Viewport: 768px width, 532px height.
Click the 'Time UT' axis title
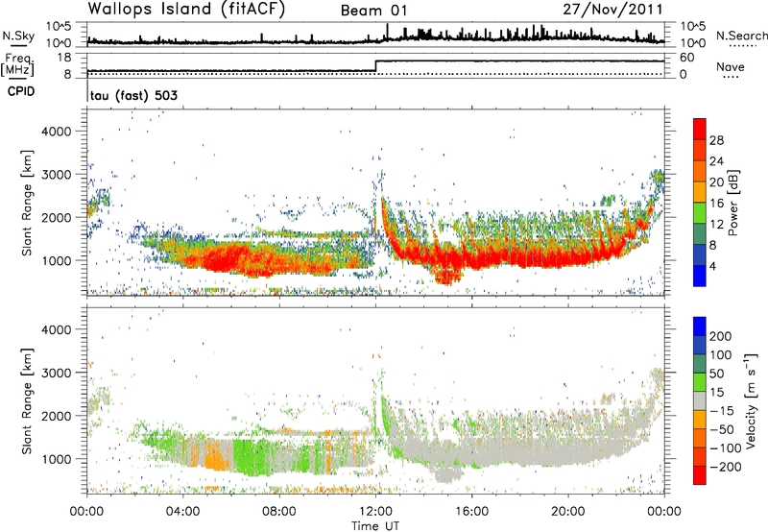375,526
